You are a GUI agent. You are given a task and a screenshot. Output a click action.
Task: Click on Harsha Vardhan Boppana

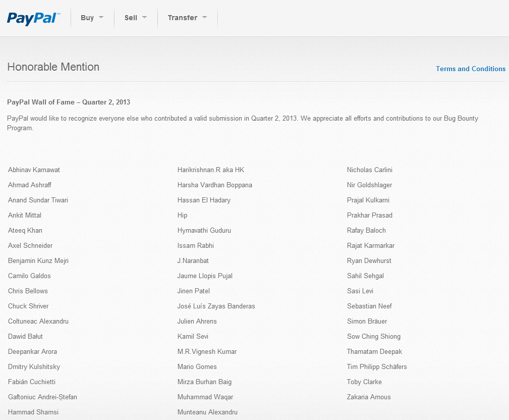[x=214, y=185]
